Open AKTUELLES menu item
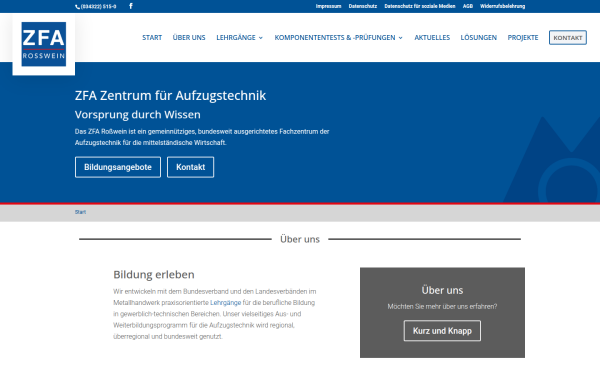The image size is (600, 375). (x=432, y=38)
